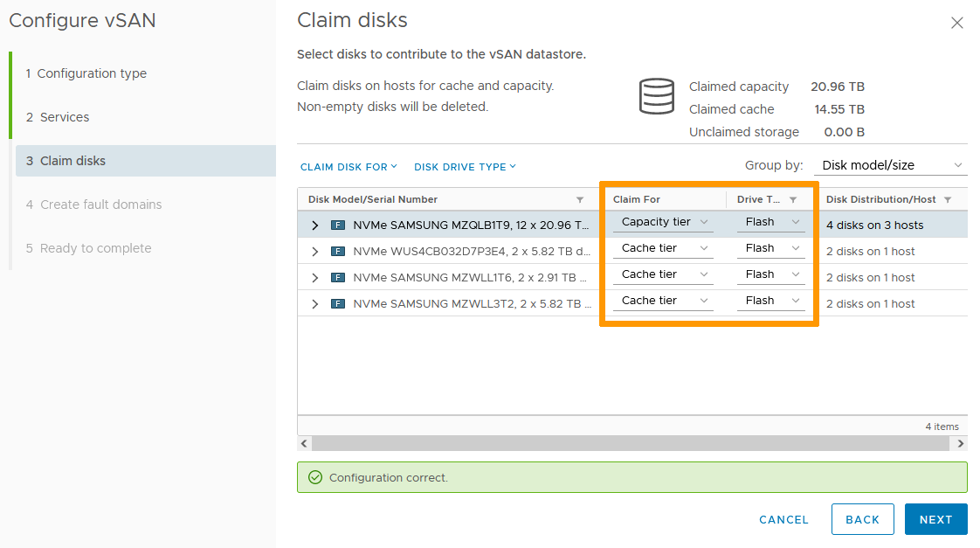Click the Flash badge on the NVMe WUS4CB032D7P3E4 row
Image resolution: width=980 pixels, height=548 pixels.
pos(336,251)
